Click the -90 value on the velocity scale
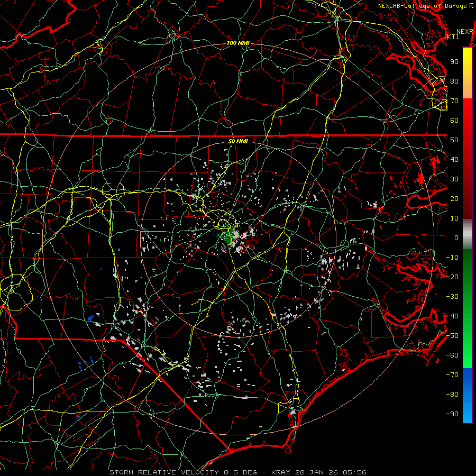 452,414
